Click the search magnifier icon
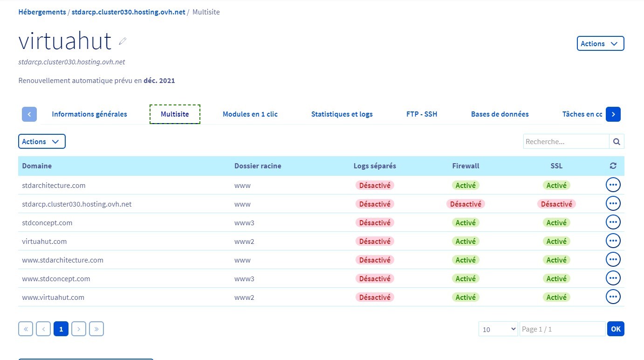644x360 pixels. [617, 142]
